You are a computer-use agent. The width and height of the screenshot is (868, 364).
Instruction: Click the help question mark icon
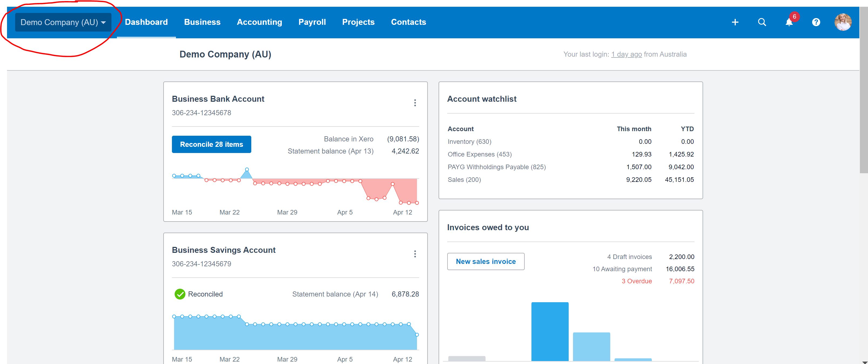click(x=816, y=22)
